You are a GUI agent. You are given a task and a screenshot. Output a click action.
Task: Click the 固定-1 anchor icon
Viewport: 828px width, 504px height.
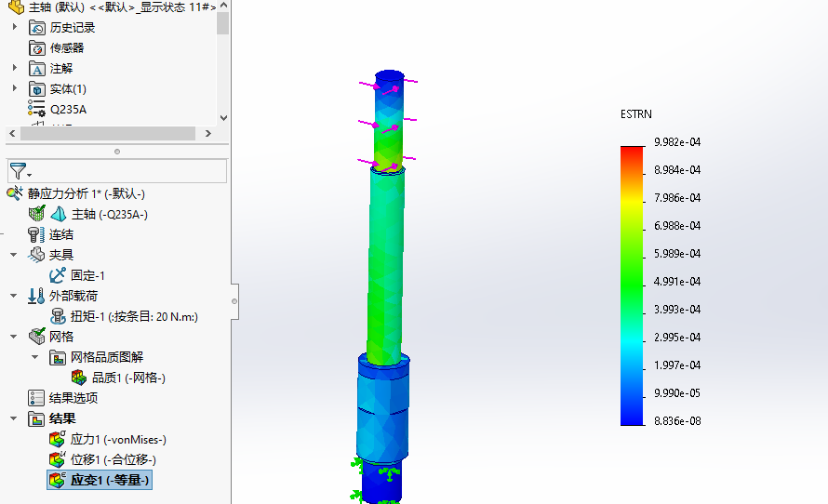pyautogui.click(x=57, y=275)
